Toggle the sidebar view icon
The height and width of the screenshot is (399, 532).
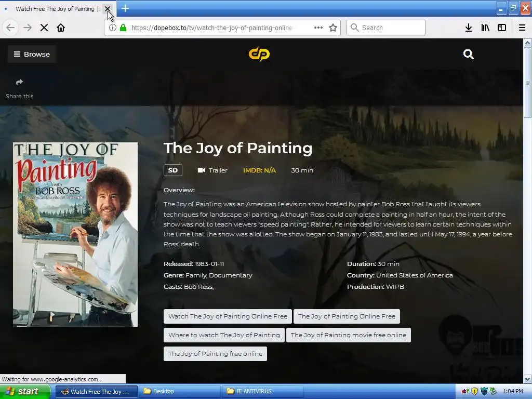502,28
